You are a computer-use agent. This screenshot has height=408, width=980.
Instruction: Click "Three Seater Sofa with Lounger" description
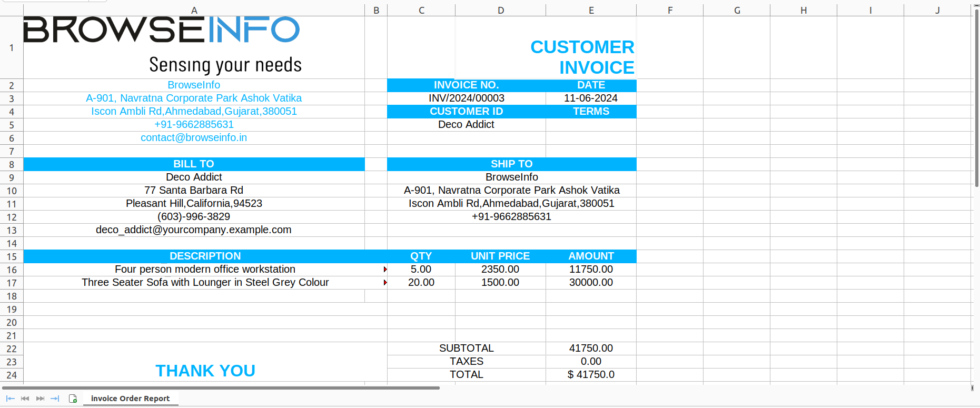click(x=205, y=283)
